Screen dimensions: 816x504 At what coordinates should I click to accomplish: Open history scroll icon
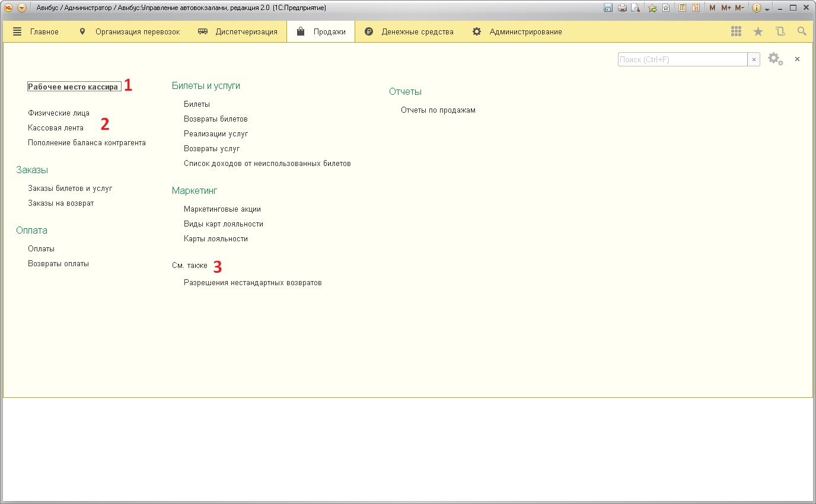pos(780,32)
